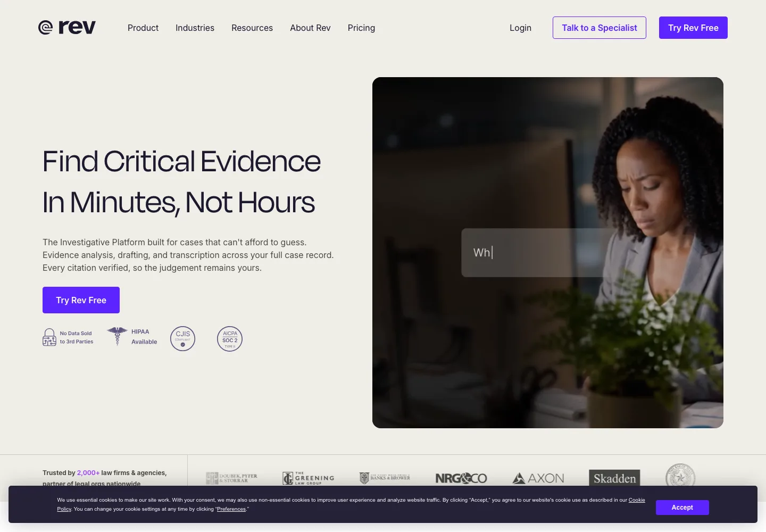This screenshot has height=532, width=766.
Task: Click the Rev logo in the header
Action: click(67, 27)
